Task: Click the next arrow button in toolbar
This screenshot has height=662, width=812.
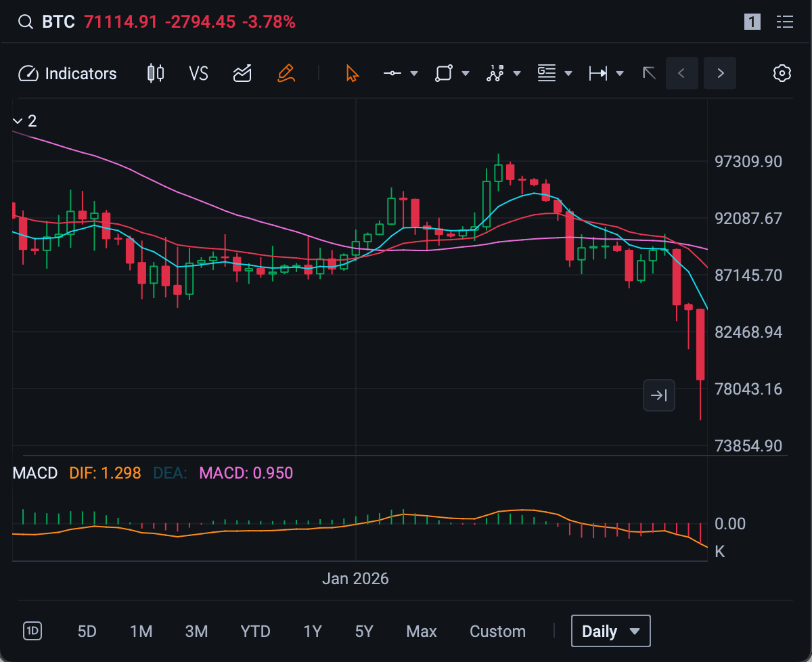Action: [720, 74]
